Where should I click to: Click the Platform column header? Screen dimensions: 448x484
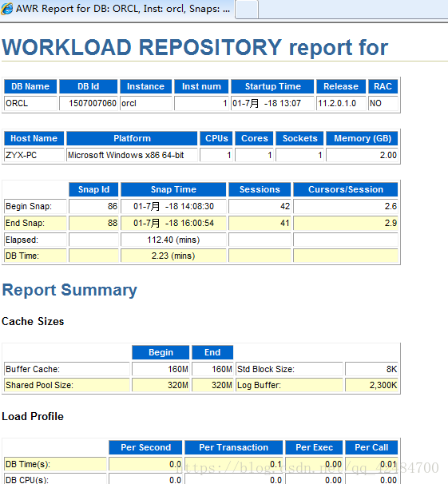[132, 138]
